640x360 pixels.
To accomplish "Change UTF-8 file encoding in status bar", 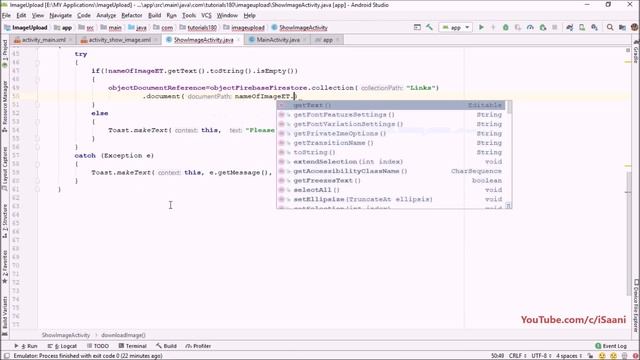I will (541, 356).
